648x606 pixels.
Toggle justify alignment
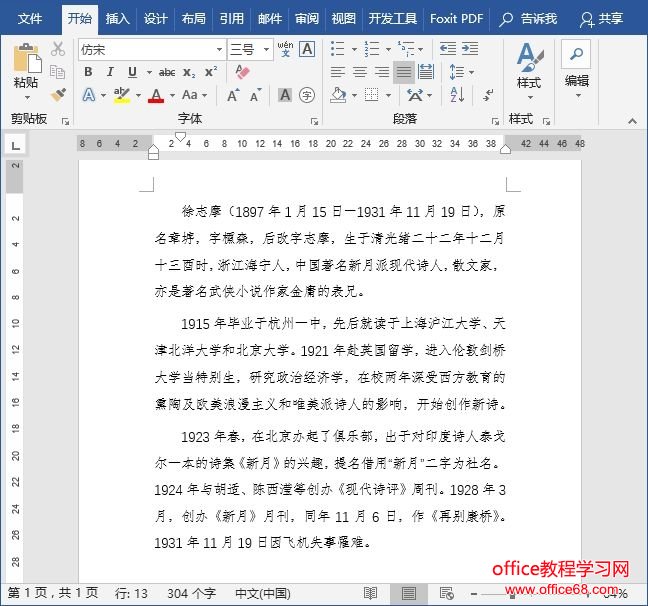pos(404,72)
